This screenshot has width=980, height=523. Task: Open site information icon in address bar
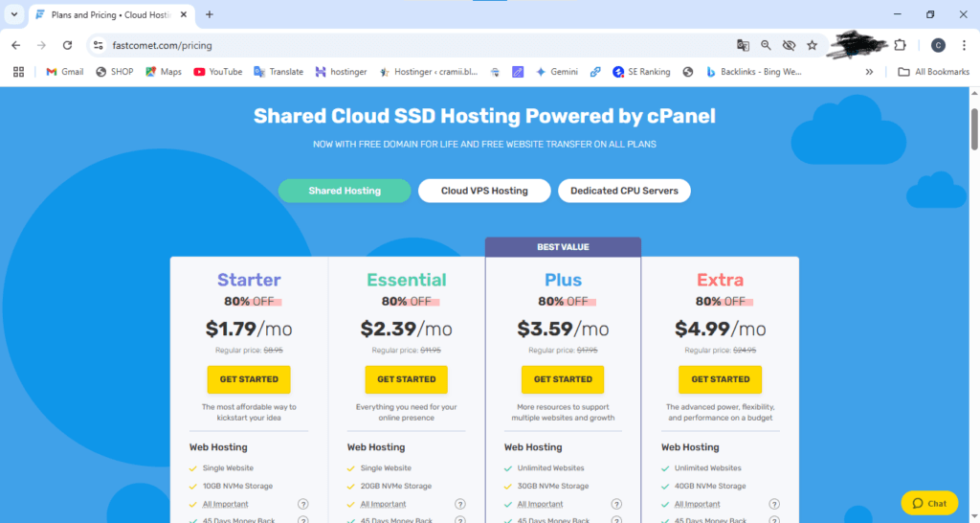(99, 45)
